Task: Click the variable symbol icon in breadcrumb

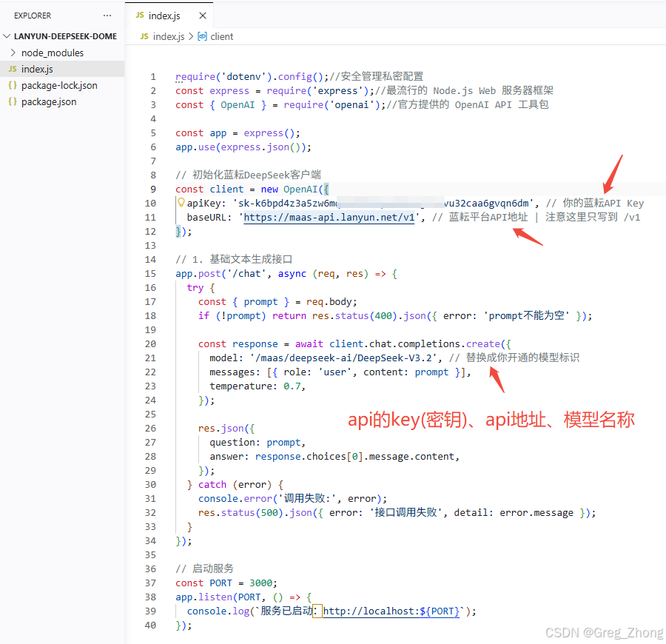Action: coord(203,36)
